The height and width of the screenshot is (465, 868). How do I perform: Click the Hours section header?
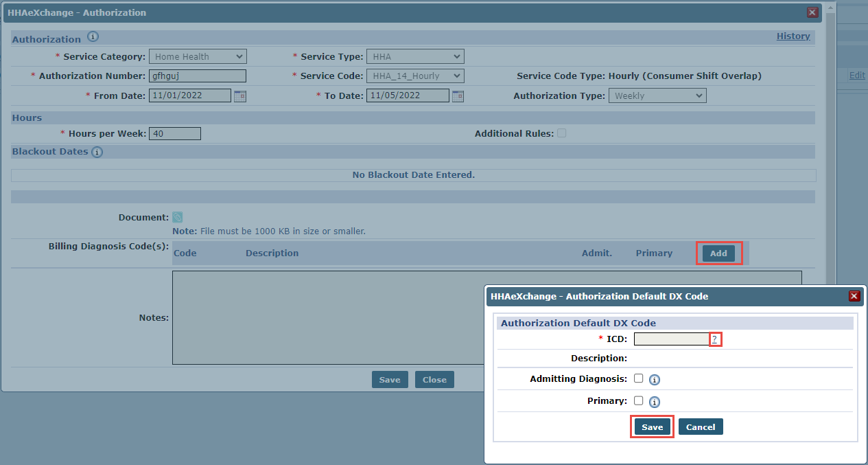[413, 118]
